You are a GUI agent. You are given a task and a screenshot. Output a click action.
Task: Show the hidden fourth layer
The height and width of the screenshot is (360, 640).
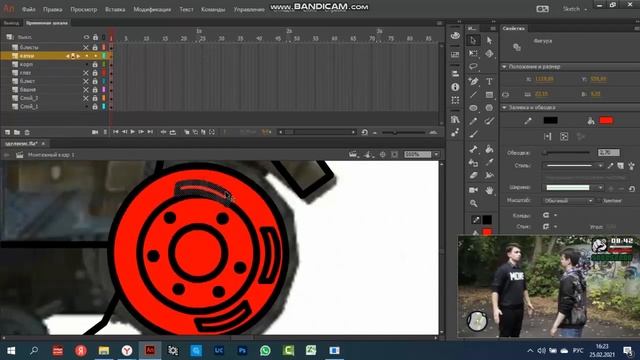coord(86,73)
